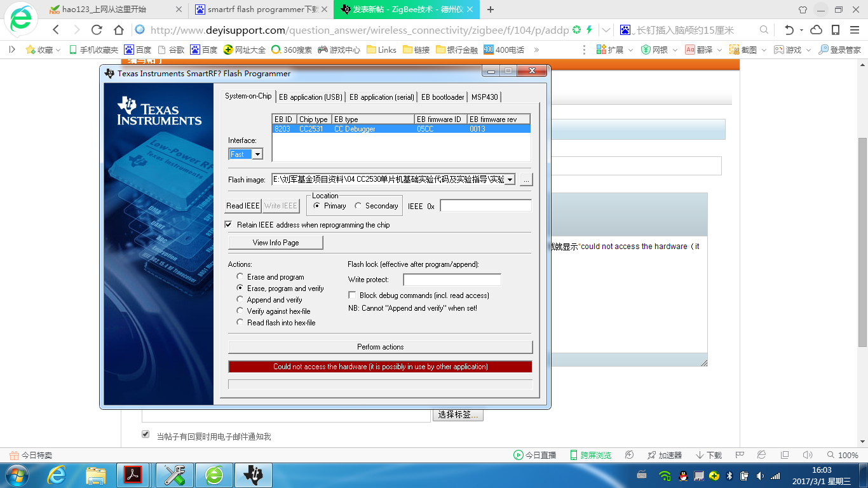868x488 pixels.
Task: Click the 跨屏浏览 status bar item
Action: coord(590,455)
